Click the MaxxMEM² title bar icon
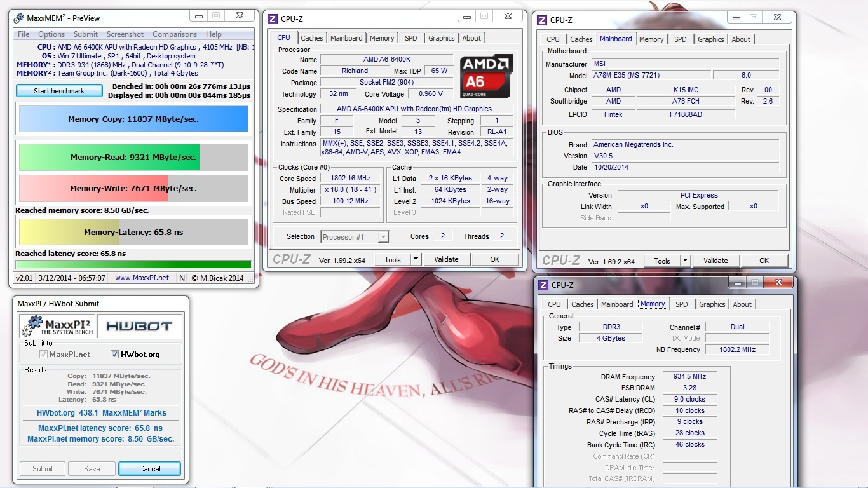This screenshot has width=868, height=488. (18, 18)
